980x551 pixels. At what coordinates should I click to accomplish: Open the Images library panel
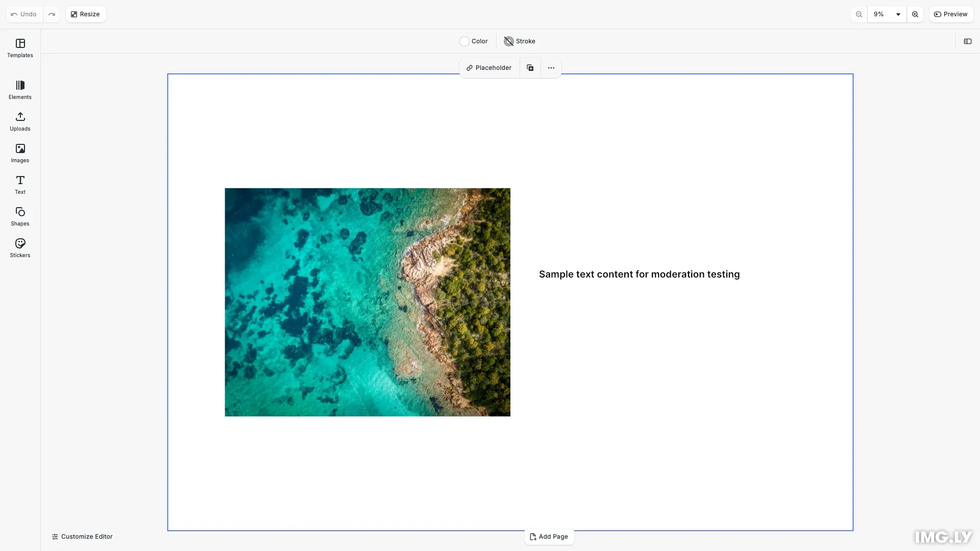(x=20, y=153)
